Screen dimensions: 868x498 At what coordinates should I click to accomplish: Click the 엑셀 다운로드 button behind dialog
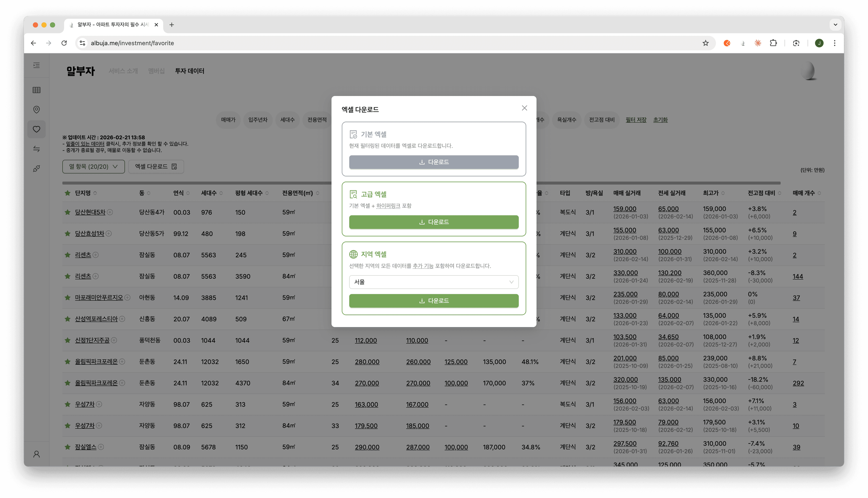tap(156, 167)
